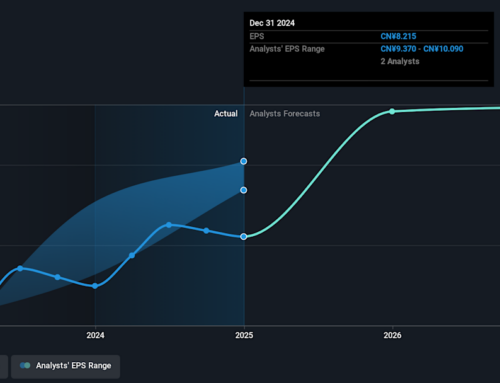
Task: Click the mid-2024 EPS peak data point
Action: [x=169, y=225]
